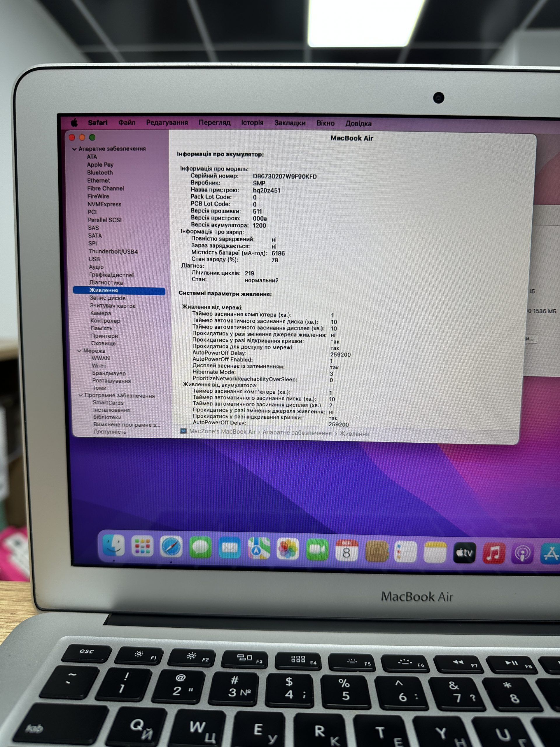Viewport: 560px width, 747px height.
Task: Select NVMExpress in the sidebar
Action: pos(104,204)
